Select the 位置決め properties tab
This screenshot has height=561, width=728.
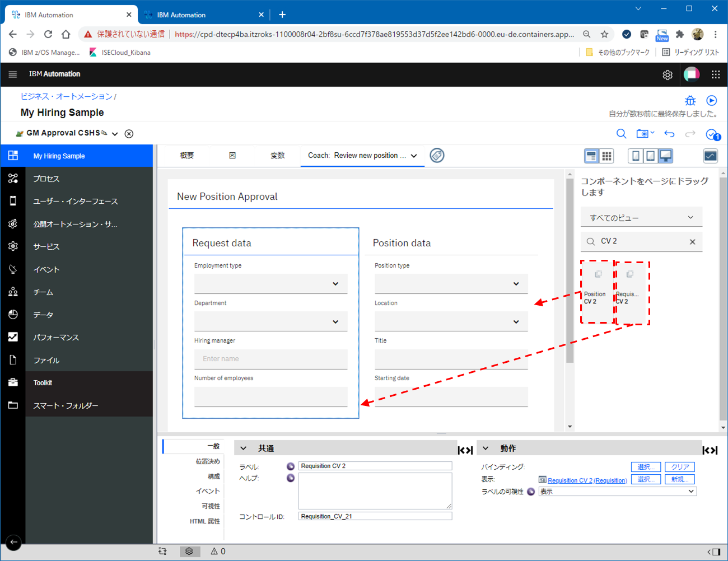[208, 461]
